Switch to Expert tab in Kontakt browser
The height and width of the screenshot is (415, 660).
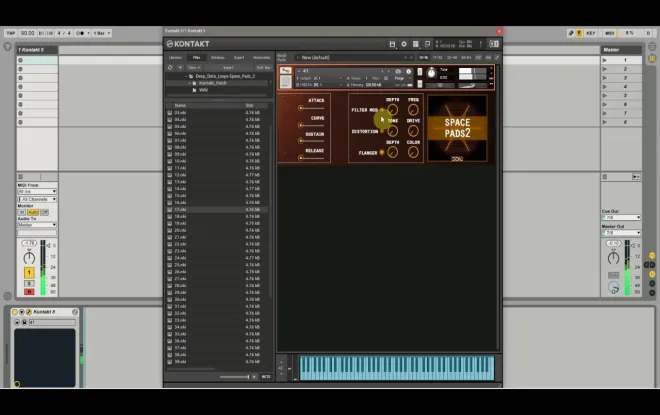click(239, 57)
